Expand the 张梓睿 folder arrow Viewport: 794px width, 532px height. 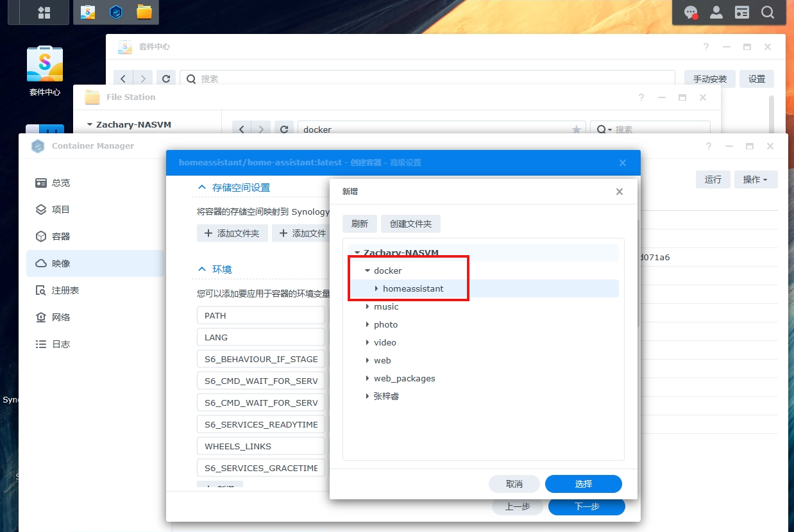pos(367,396)
